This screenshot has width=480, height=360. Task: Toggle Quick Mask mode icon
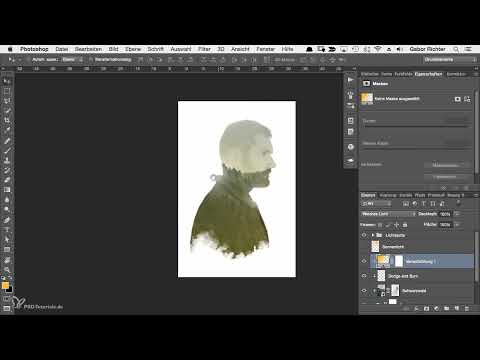(7, 299)
